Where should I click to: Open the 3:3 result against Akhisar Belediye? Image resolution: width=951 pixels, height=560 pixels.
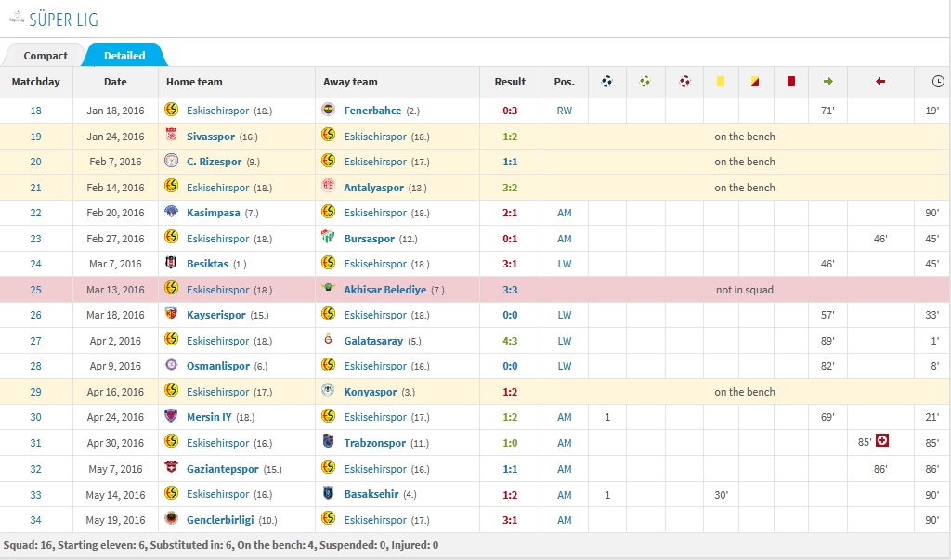tap(510, 290)
